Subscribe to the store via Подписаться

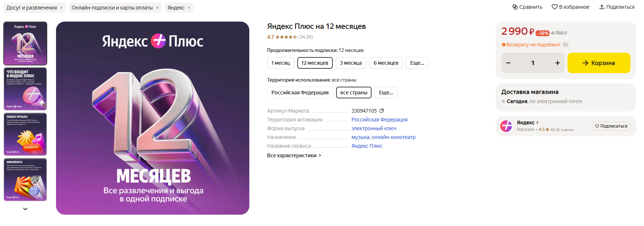[611, 126]
